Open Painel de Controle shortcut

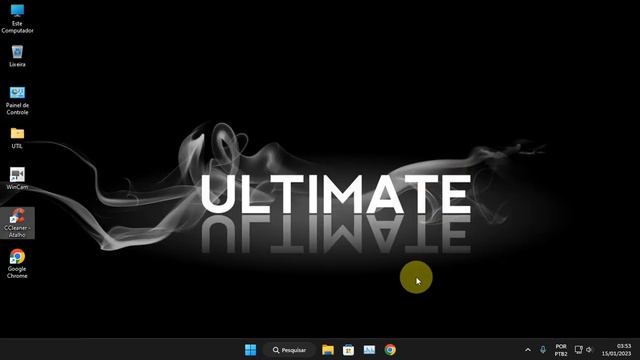coord(17,100)
